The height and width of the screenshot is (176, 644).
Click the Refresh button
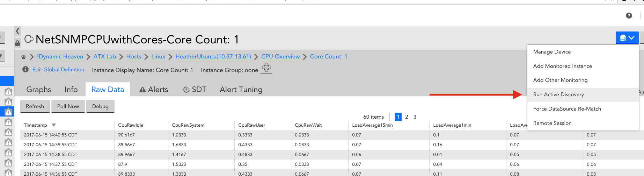(35, 106)
